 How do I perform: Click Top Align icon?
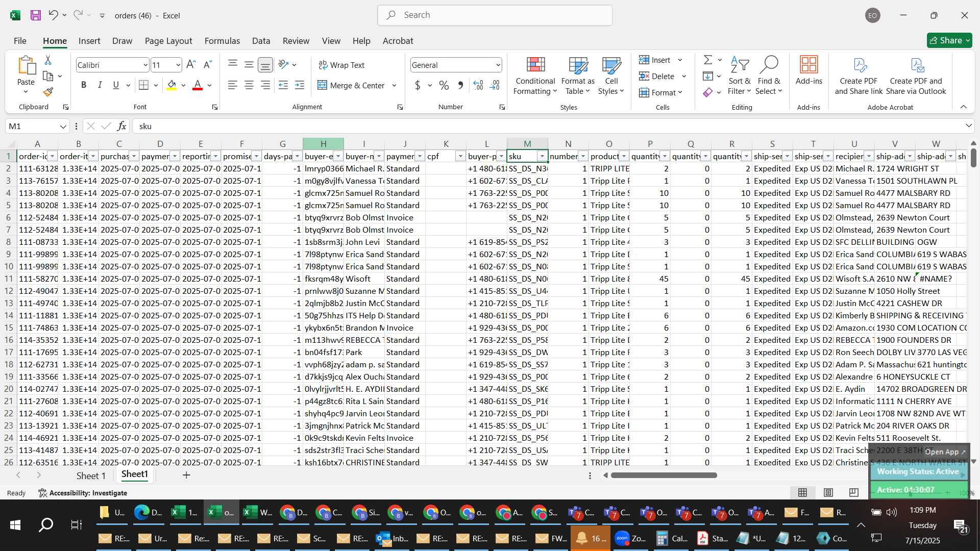tap(233, 64)
